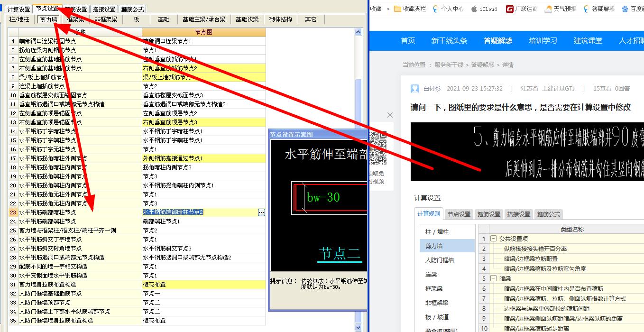The width and height of the screenshot is (644, 332).
Task: Click the 节点图 column header
Action: pos(204,32)
